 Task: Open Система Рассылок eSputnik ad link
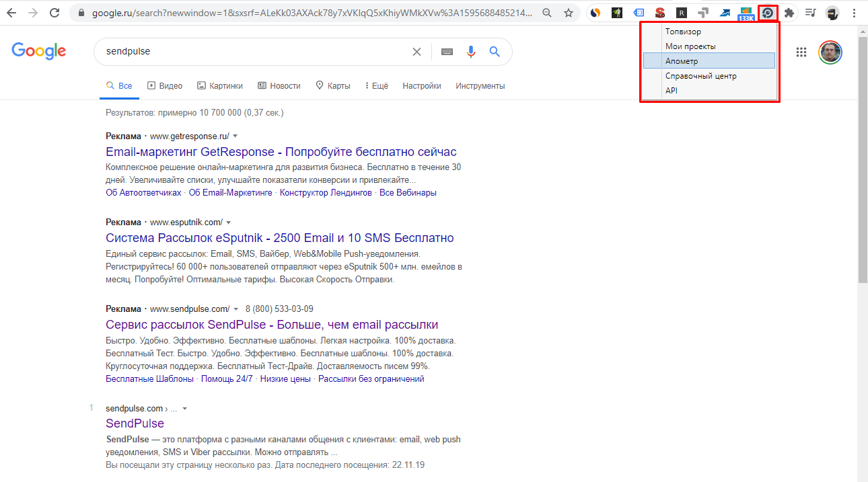pos(280,238)
